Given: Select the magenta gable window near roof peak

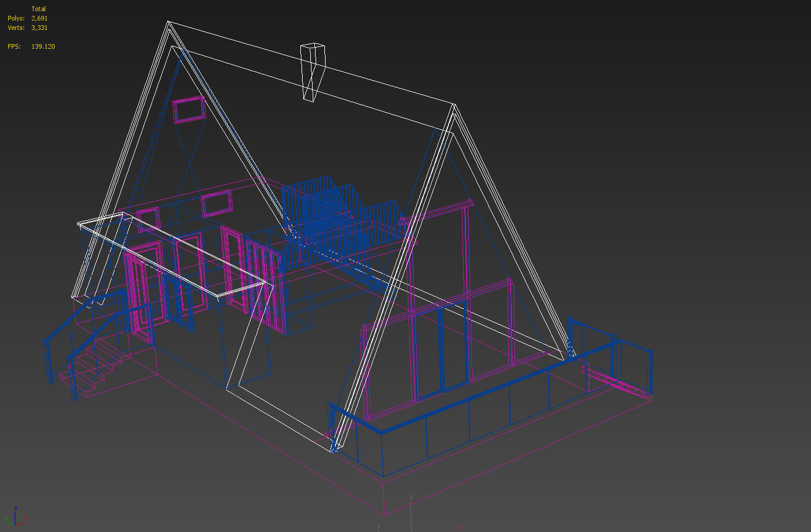Looking at the screenshot, I should tap(189, 110).
